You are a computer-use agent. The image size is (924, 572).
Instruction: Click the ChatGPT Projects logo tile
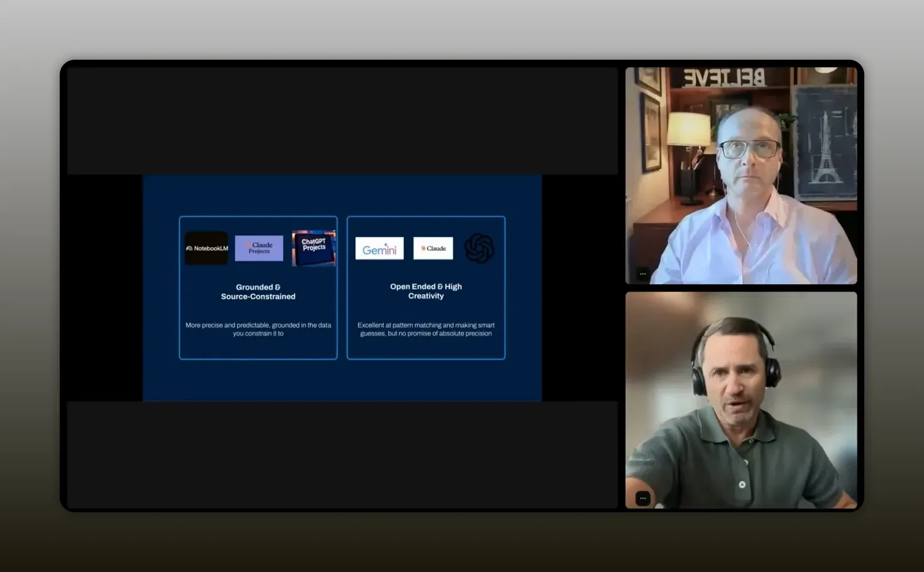pos(314,248)
